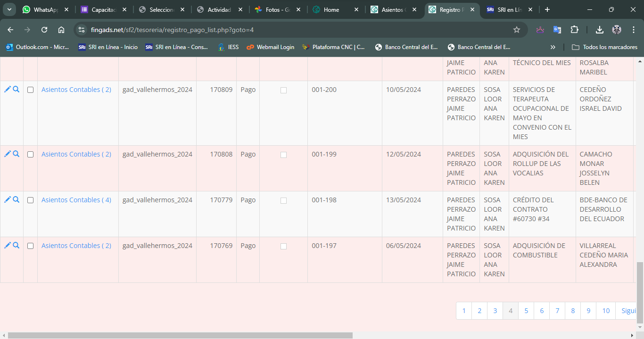Click the magnifier view icon for record 170769
The height and width of the screenshot is (339, 644).
[x=16, y=246]
